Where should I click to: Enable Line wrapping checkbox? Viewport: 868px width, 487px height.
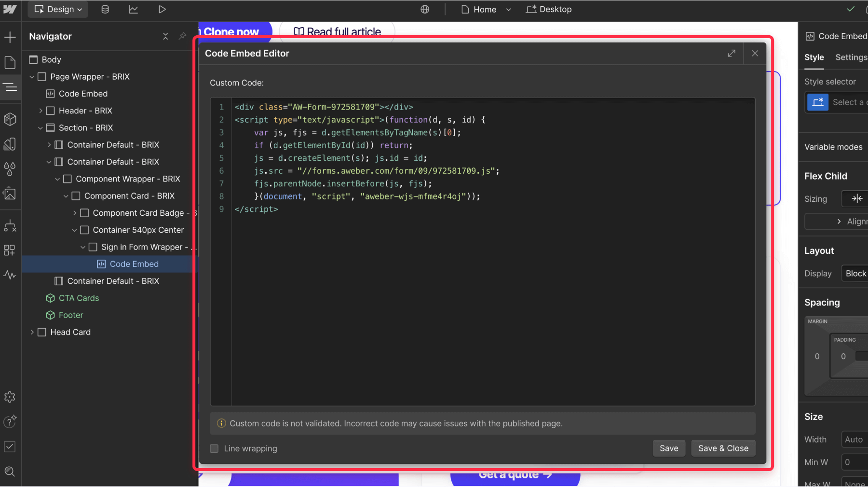click(x=215, y=448)
